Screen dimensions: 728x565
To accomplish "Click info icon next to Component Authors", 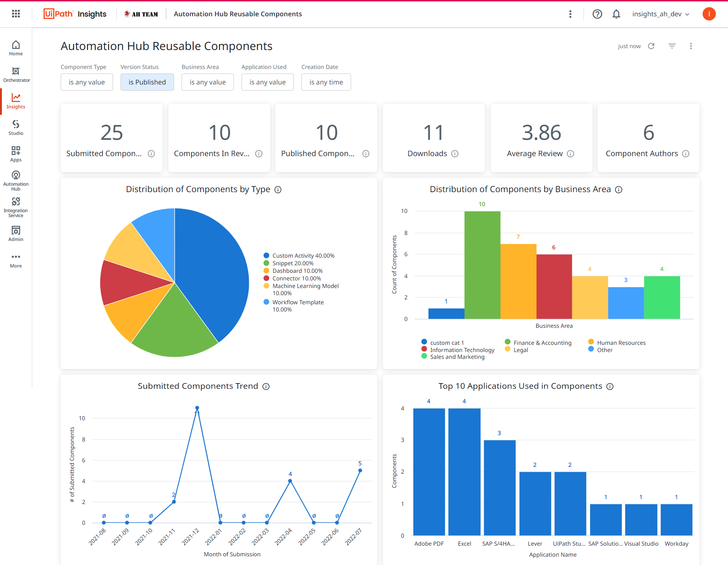I will [686, 153].
